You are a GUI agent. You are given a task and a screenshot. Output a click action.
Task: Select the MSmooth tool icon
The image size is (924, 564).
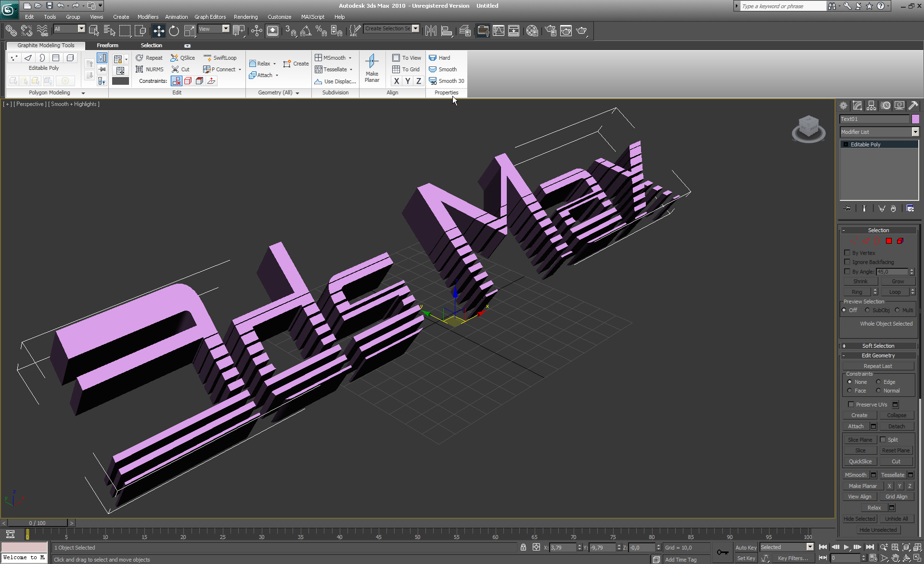tap(318, 57)
